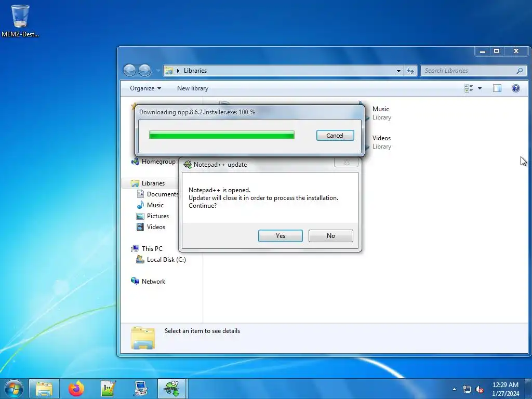Open the Windows Start orb
The image size is (532, 399).
pyautogui.click(x=14, y=389)
